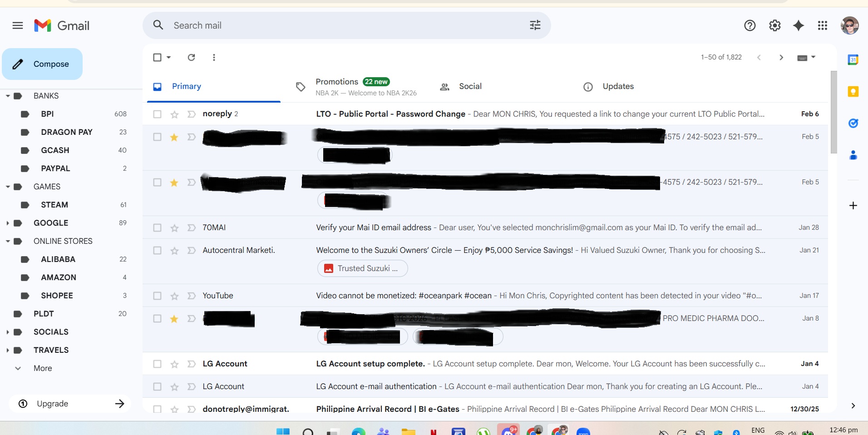
Task: Click the inbox vertical scrollbar
Action: [x=833, y=112]
